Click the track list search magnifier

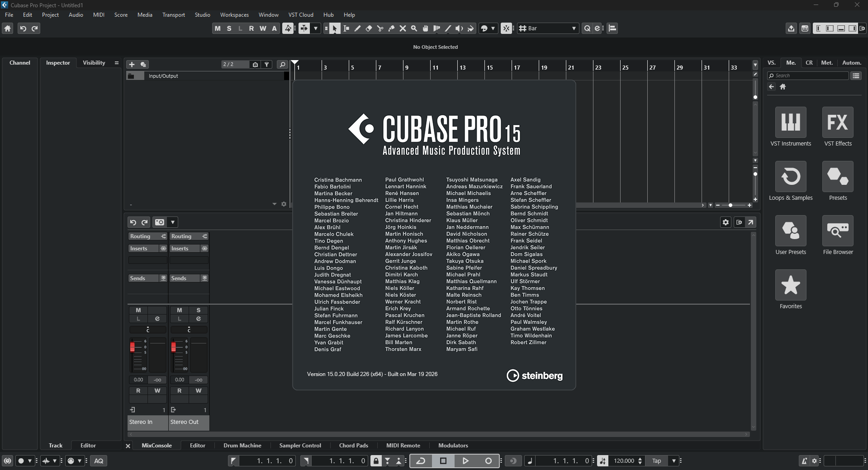(x=282, y=65)
